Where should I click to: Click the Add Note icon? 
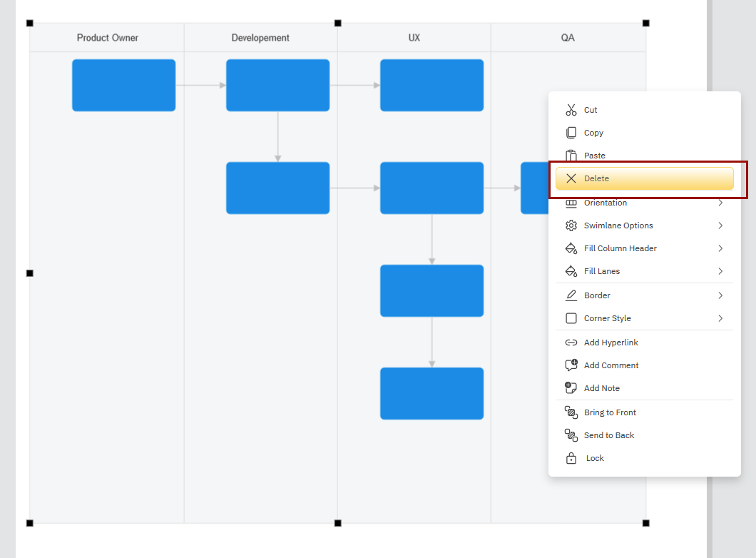571,388
